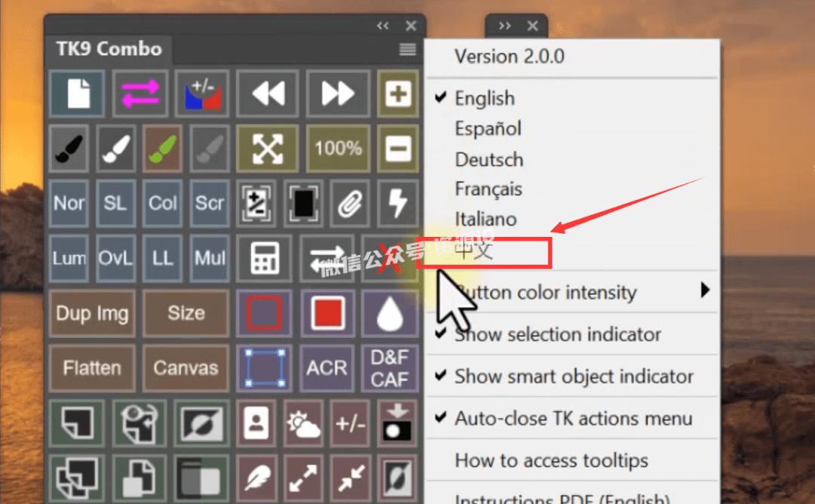
Task: Click the SL blend mode button
Action: [116, 203]
